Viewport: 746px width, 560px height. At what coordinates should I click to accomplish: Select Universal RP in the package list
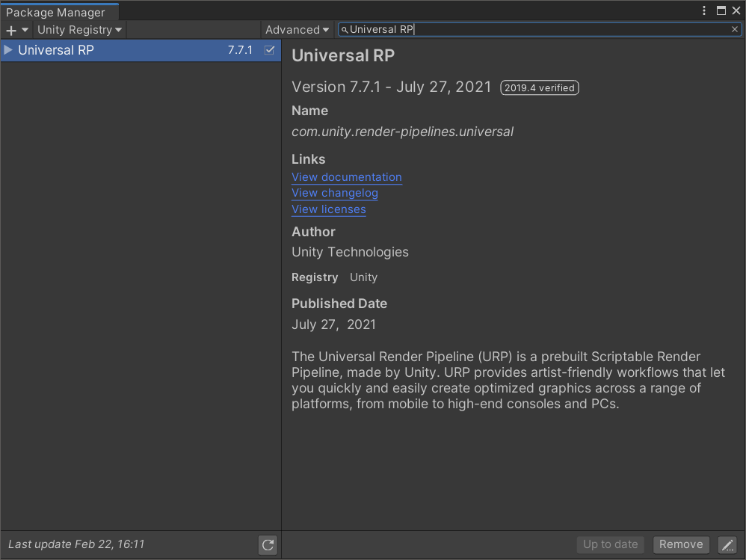point(112,49)
